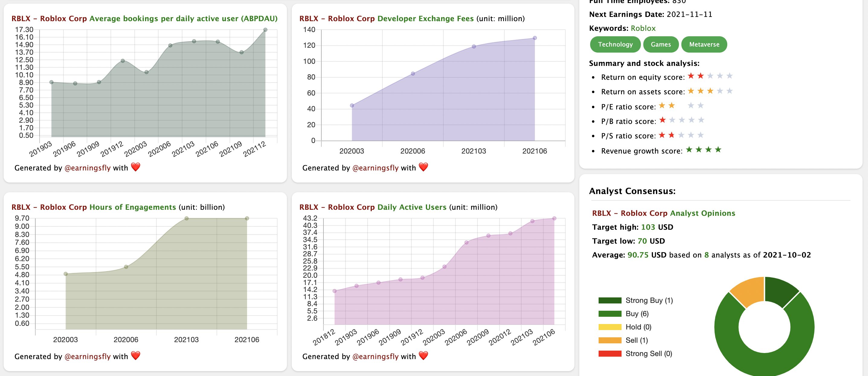The width and height of the screenshot is (868, 376).
Task: Click last grey star of Return on equity score
Action: point(729,76)
